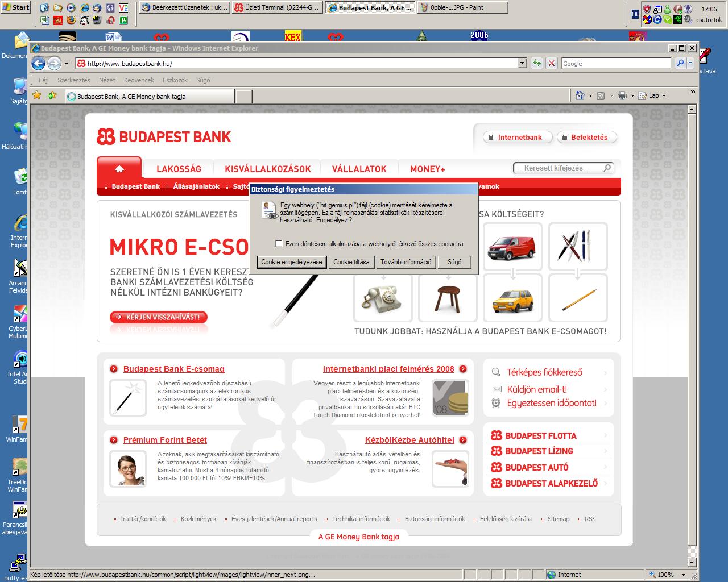Viewport: 728px width, 582px height.
Task: Open the Home page toolbar icon
Action: (x=580, y=95)
